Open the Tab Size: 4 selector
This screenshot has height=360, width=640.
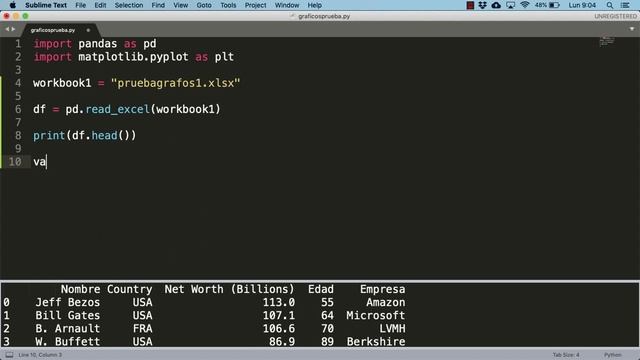(x=566, y=355)
